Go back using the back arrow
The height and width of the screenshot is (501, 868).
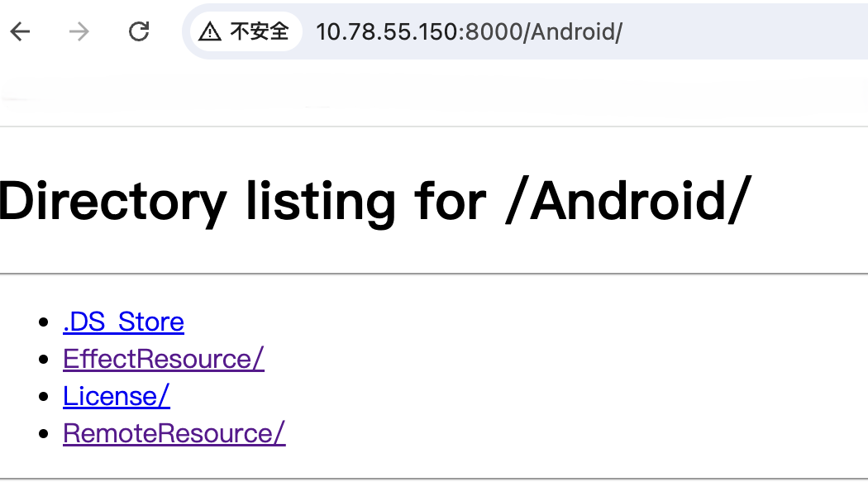coord(20,32)
